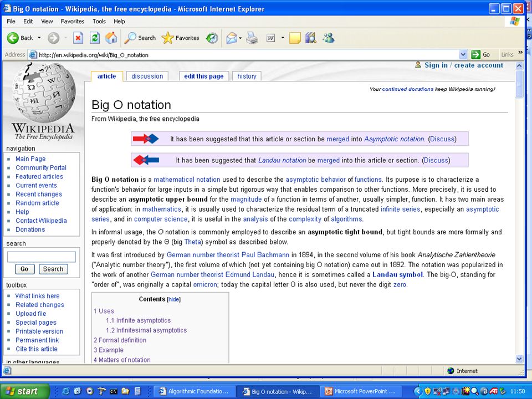Open the Random article link
Viewport: 532px width, 399px height.
point(37,203)
